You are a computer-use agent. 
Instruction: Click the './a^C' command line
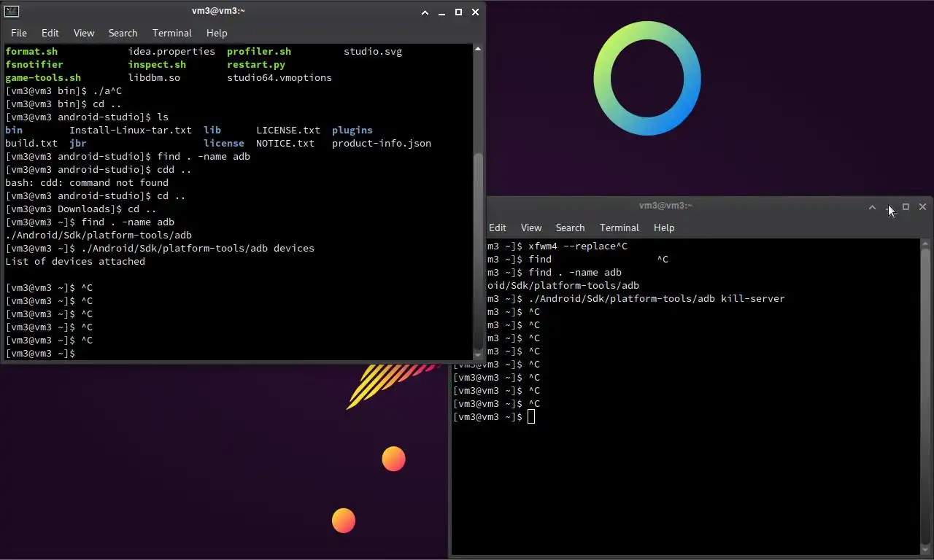[63, 90]
